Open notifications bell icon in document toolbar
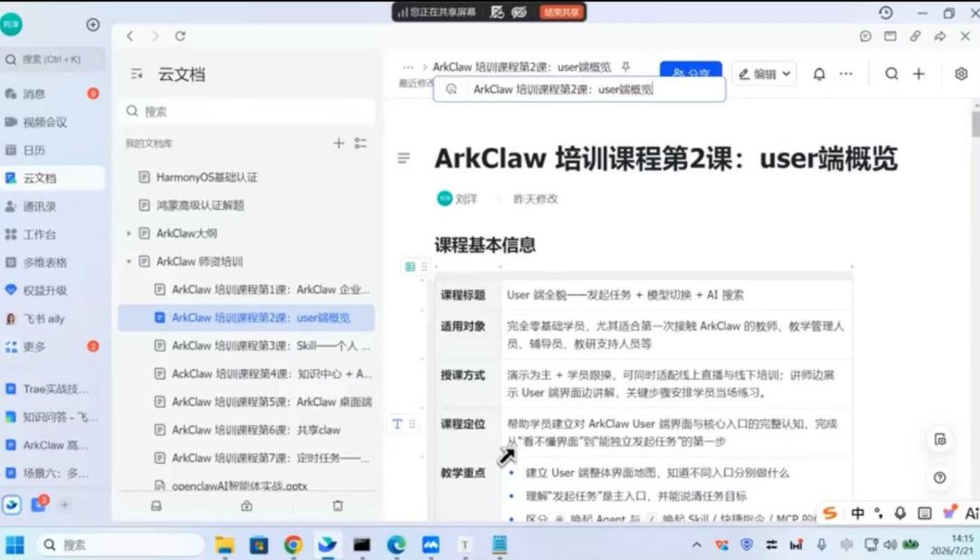The width and height of the screenshot is (980, 560). point(818,74)
